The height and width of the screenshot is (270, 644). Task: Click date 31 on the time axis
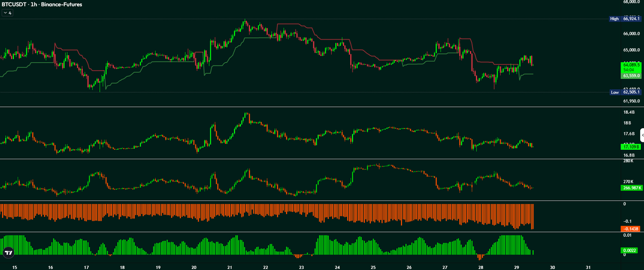[x=589, y=266]
